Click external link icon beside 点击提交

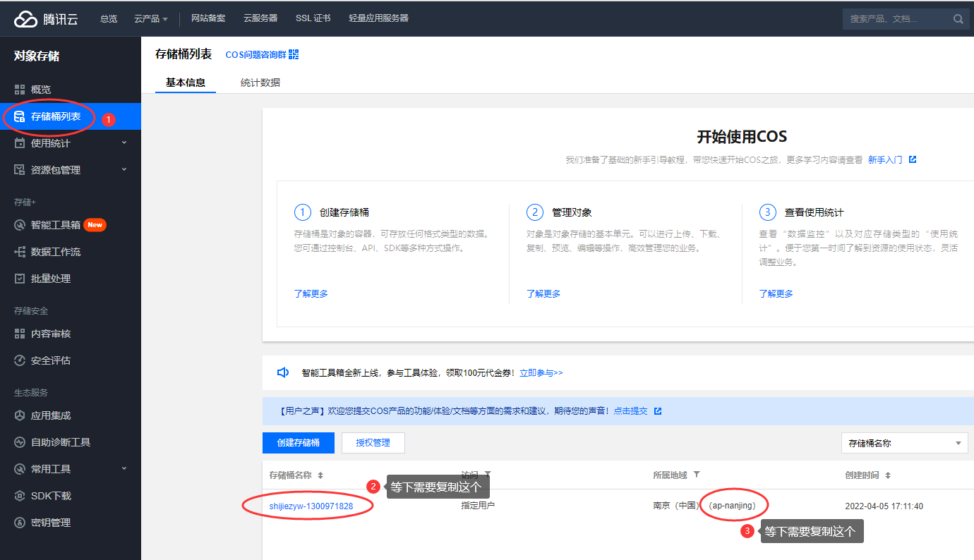(658, 410)
